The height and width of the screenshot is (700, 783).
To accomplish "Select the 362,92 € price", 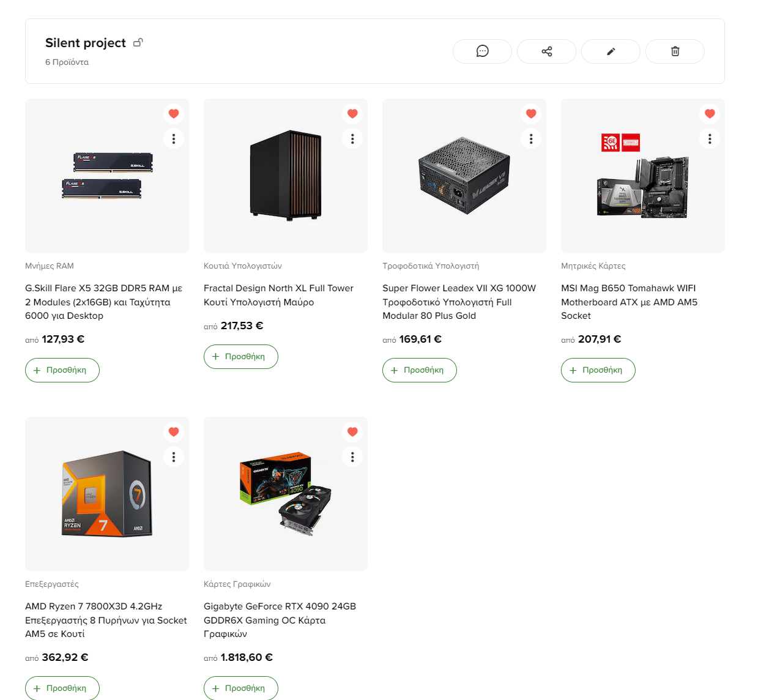I will [65, 657].
